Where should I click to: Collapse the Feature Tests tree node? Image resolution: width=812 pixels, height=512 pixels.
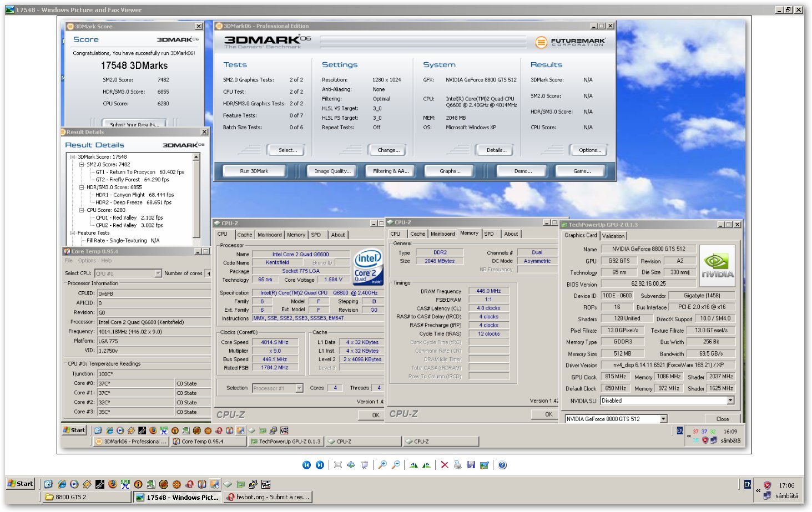73,233
